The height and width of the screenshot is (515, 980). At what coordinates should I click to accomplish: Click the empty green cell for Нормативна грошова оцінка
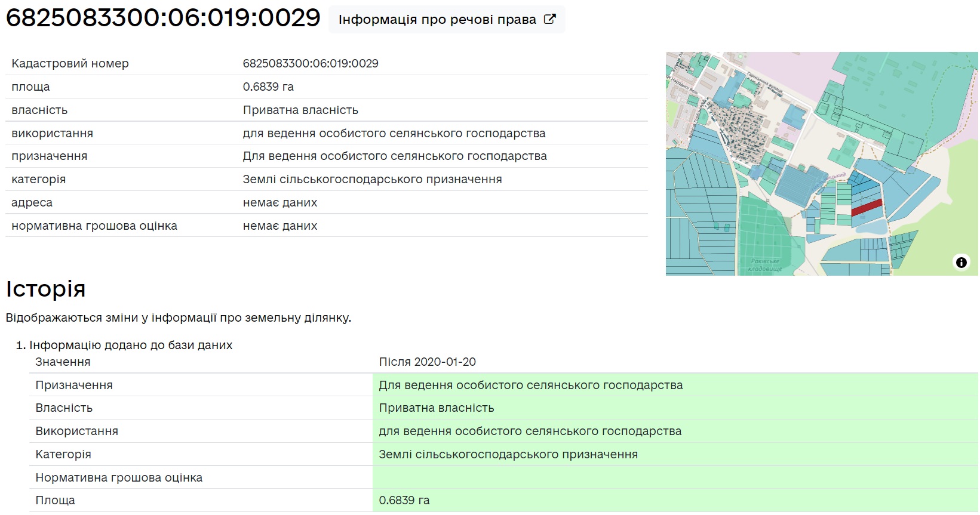click(x=675, y=477)
